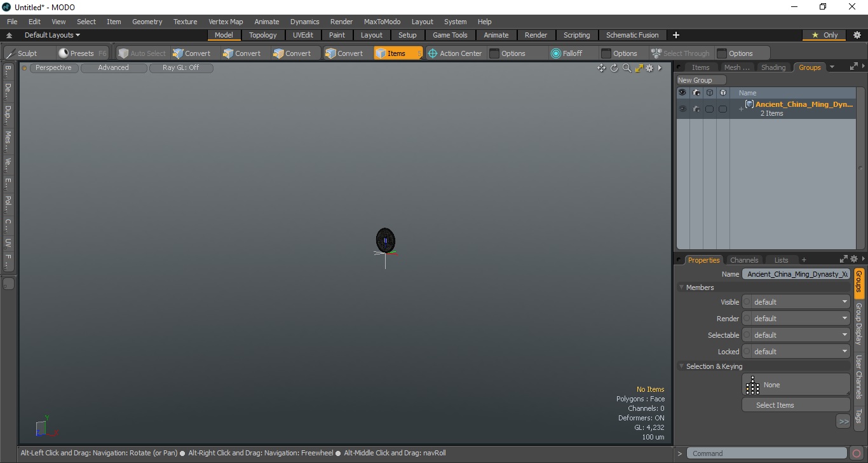This screenshot has height=463, width=868.
Task: Switch to the Schematic Fusion tab
Action: point(632,35)
